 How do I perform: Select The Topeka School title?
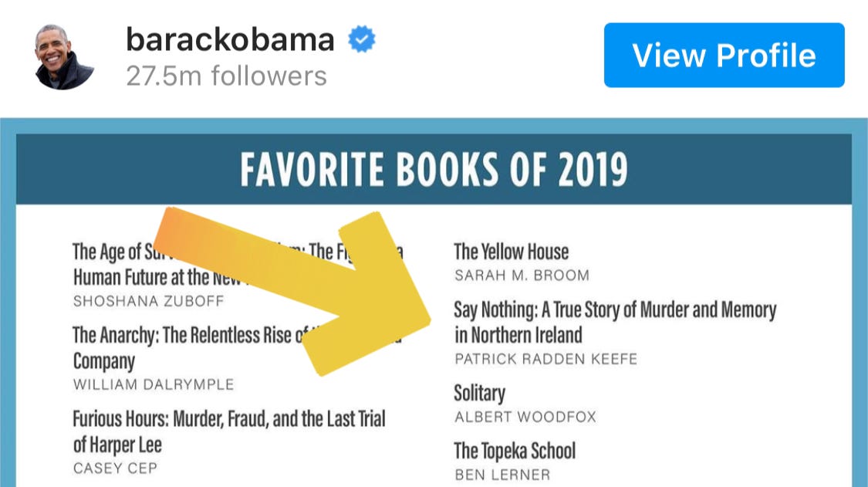tap(515, 451)
